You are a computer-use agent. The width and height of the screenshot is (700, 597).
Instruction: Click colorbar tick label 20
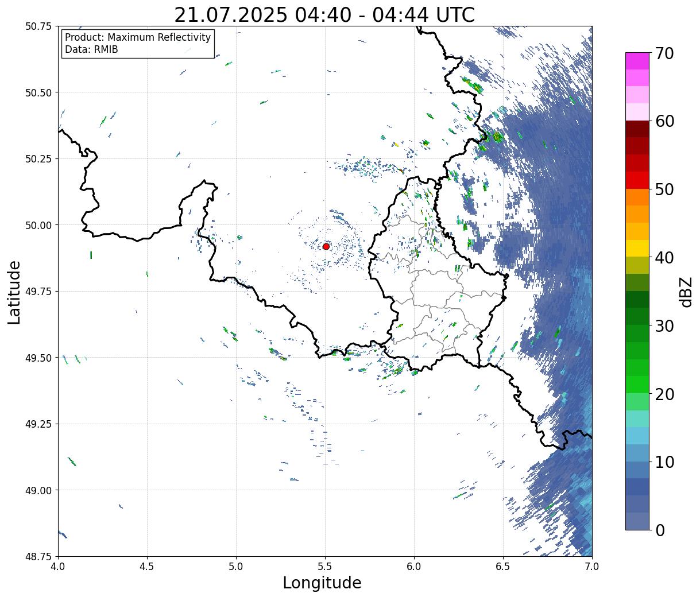point(664,394)
